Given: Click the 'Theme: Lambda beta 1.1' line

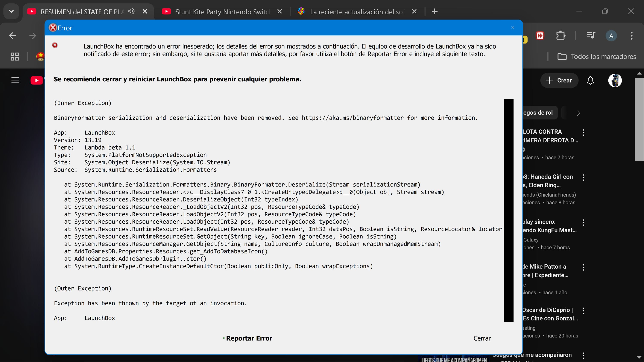Looking at the screenshot, I should coord(94,147).
